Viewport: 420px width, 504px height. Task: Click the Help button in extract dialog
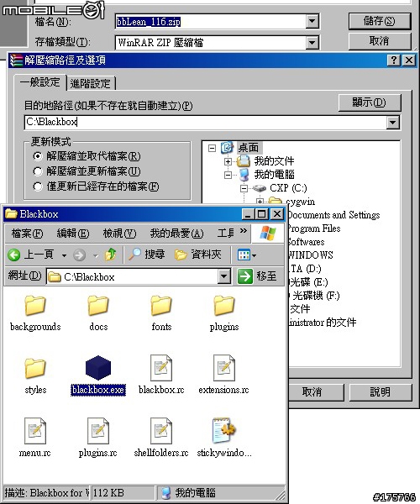(381, 391)
